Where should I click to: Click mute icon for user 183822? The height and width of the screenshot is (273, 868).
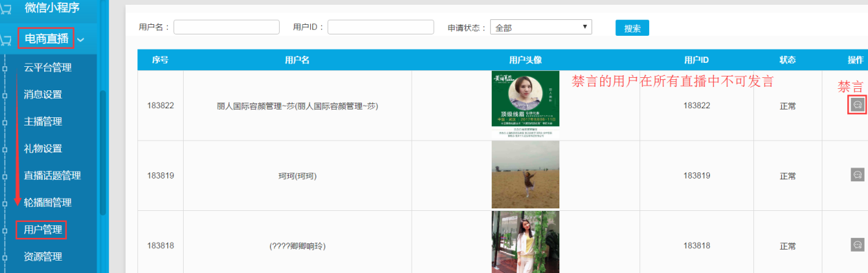pos(857,105)
